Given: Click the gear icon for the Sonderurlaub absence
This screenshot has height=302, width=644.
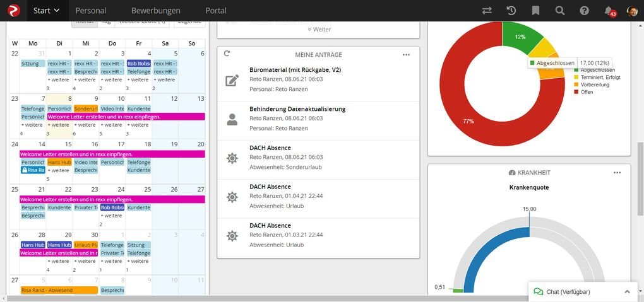Looking at the screenshot, I should coord(232,158).
